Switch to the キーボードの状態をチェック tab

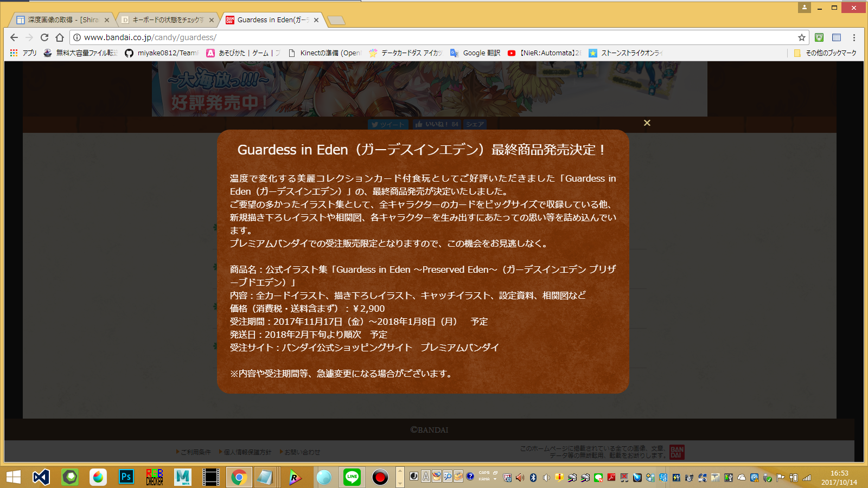tap(168, 20)
